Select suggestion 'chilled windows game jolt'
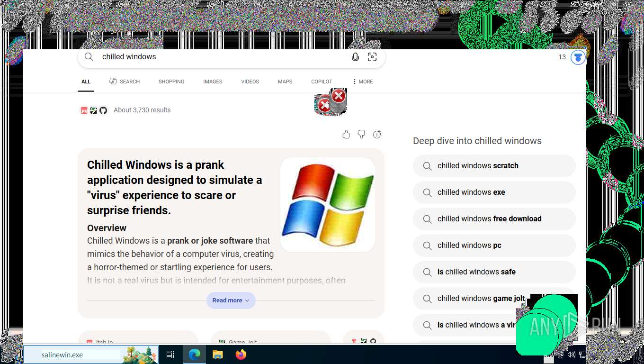Screen dimensions: 644x364 [494, 299]
